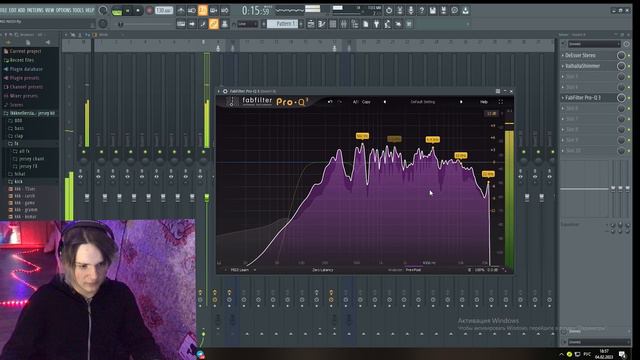This screenshot has height=360, width=640.
Task: Adjust DeEsser Stereo mix level knob
Action: pos(621,55)
